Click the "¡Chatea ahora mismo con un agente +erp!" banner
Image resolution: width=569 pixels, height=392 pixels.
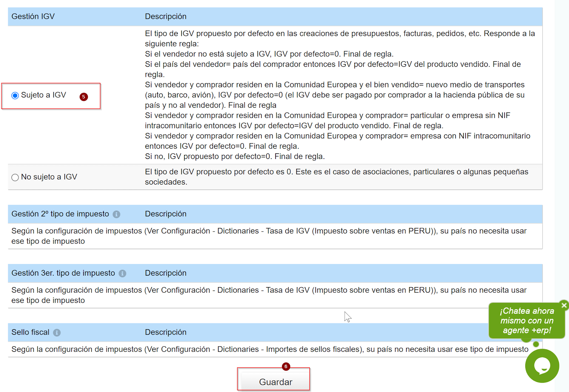tap(527, 321)
